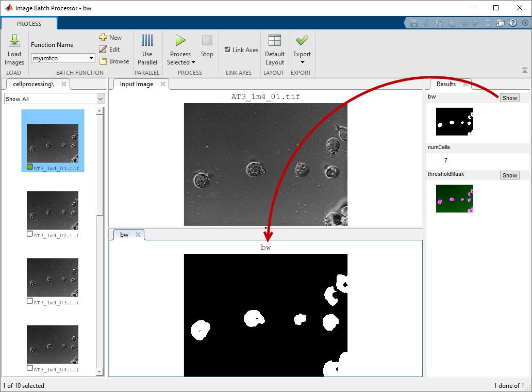Click the save icon in quick access toolbar
Image resolution: width=532 pixels, height=392 pixels.
pos(413,23)
